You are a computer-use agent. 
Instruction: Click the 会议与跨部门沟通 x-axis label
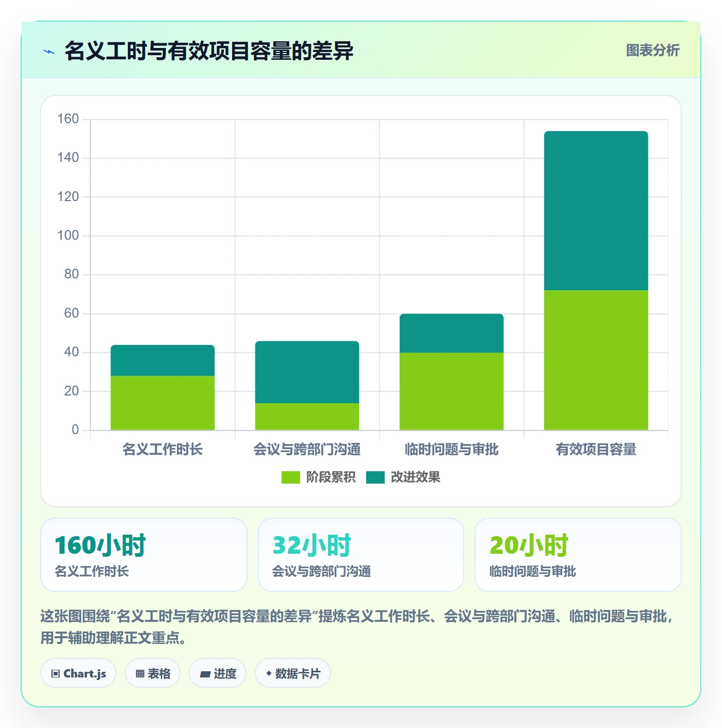click(307, 450)
